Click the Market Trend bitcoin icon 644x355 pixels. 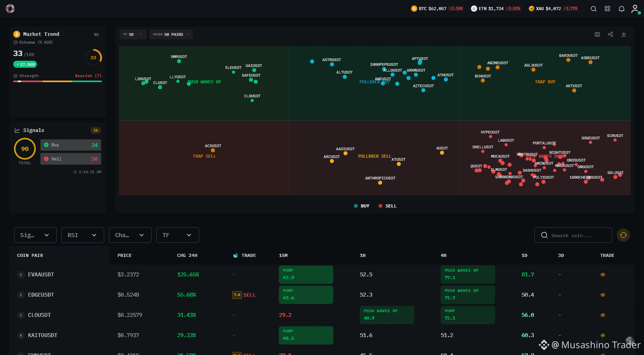[x=17, y=34]
